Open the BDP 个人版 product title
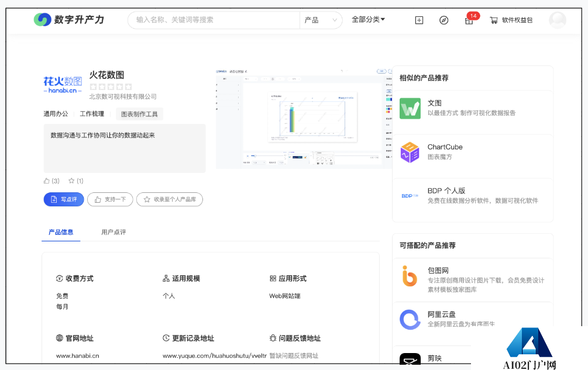The width and height of the screenshot is (588, 370). click(x=446, y=191)
